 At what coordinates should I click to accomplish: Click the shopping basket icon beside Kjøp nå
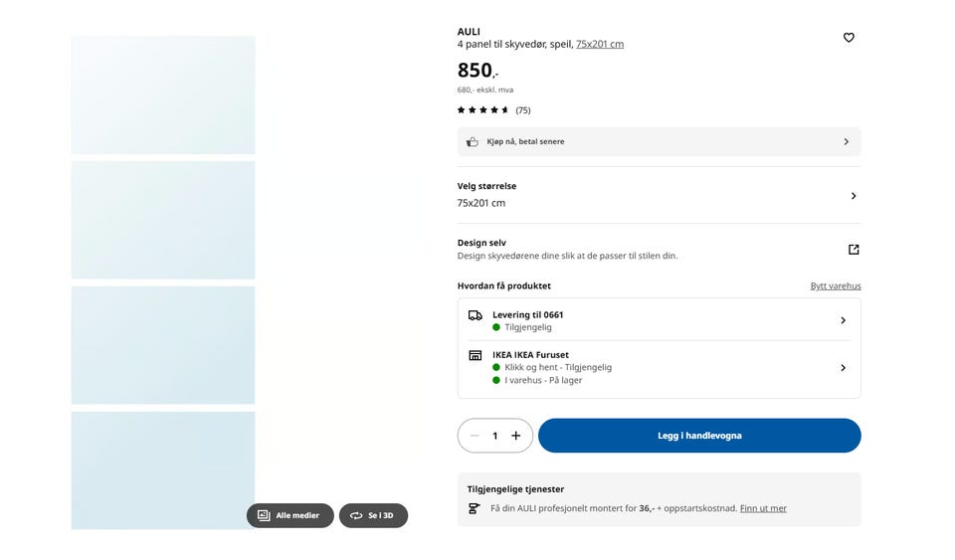tap(472, 142)
